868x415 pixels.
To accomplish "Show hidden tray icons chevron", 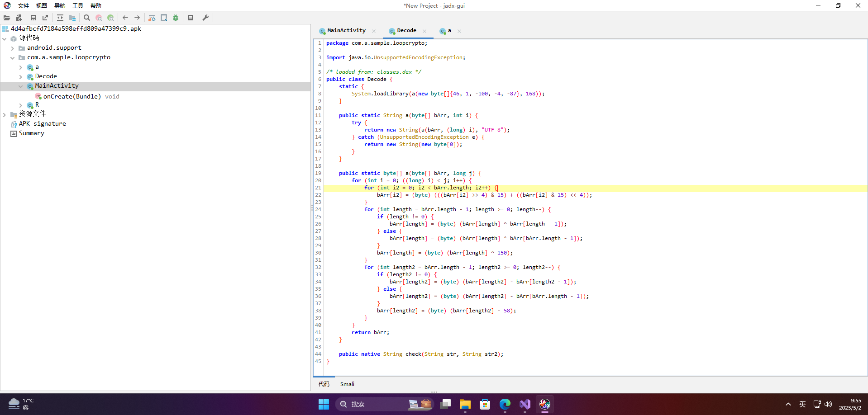I will [788, 404].
